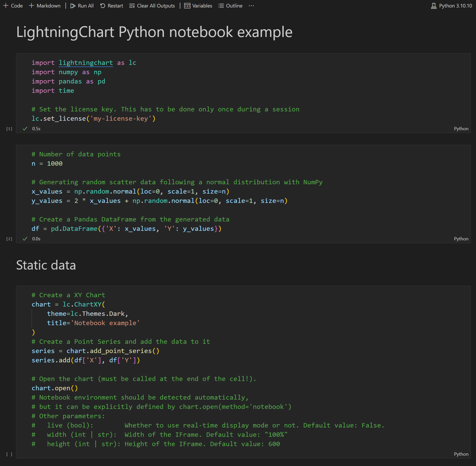Open the Variables panel
The height and width of the screenshot is (466, 476).
(x=198, y=6)
